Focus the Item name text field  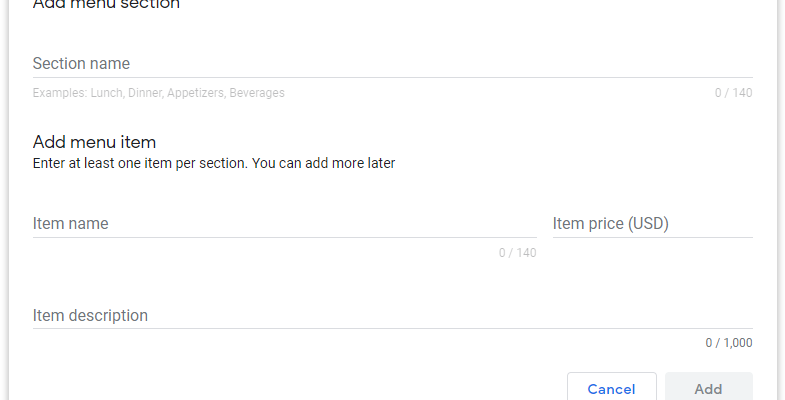pyautogui.click(x=284, y=224)
